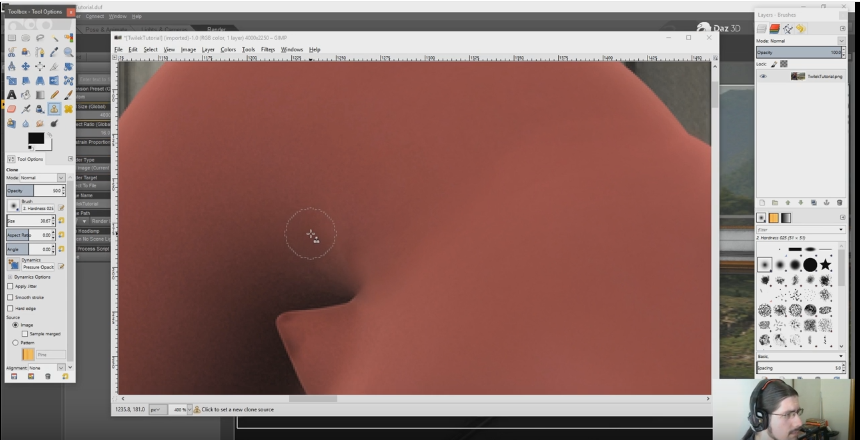860x440 pixels.
Task: Enable the Sample merged checkbox
Action: pos(25,334)
